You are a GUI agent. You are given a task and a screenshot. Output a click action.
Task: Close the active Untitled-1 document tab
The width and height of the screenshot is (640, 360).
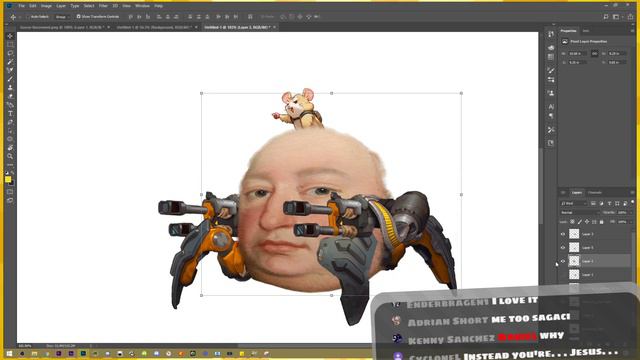pos(275,27)
